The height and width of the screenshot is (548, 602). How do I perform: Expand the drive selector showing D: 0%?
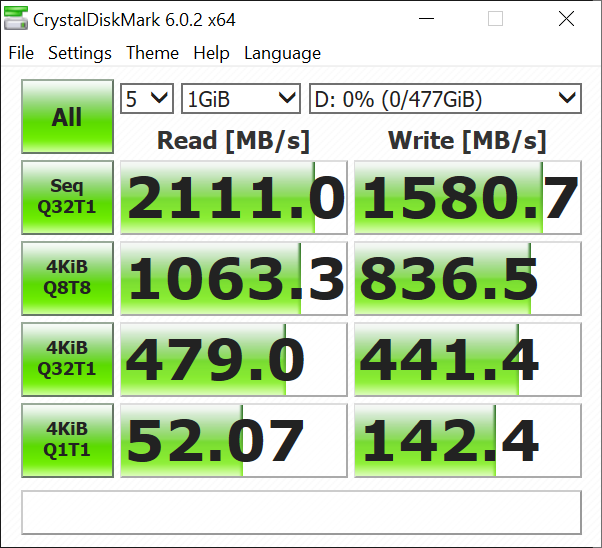click(x=445, y=99)
